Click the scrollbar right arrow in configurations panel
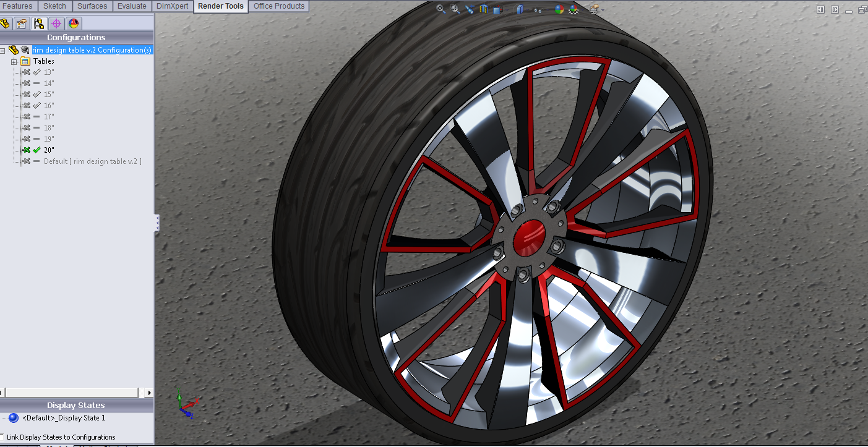Screen dimensions: 868x447 pos(149,393)
